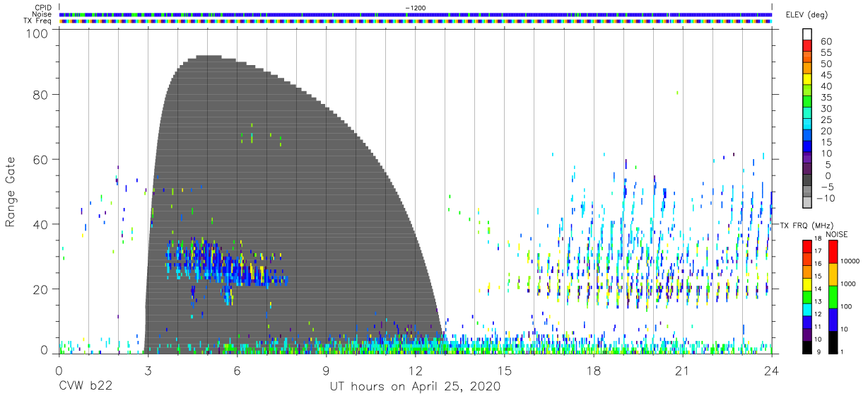Click the '9' tick on UT hours axis
Viewport: 868px width, 401px height.
click(x=326, y=370)
